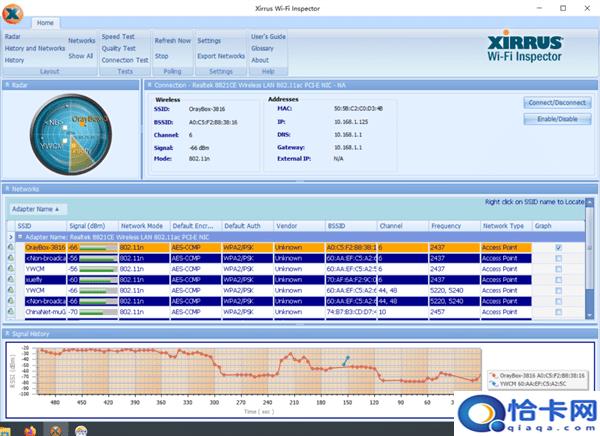Click the Connection panel header icon

click(149, 86)
